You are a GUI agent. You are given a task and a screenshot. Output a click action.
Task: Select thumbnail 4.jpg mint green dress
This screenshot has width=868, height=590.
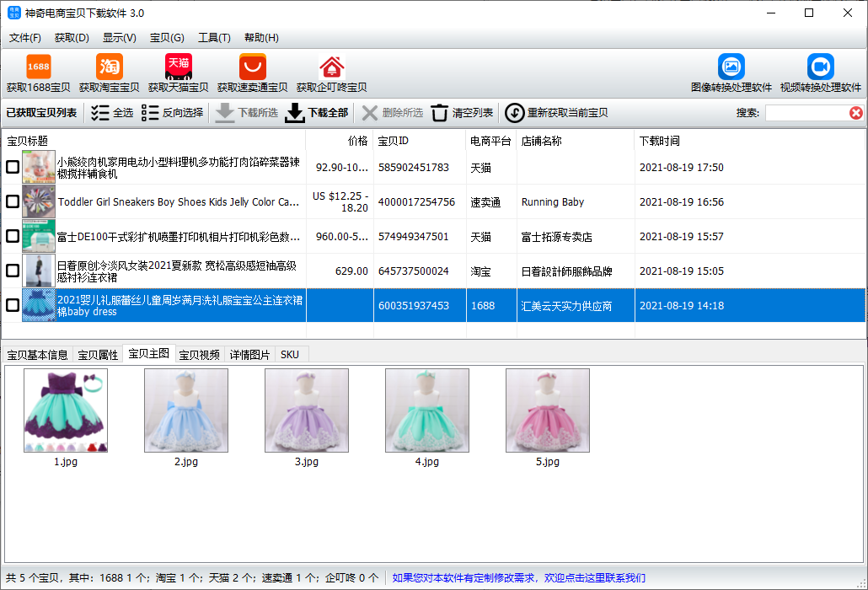point(427,410)
